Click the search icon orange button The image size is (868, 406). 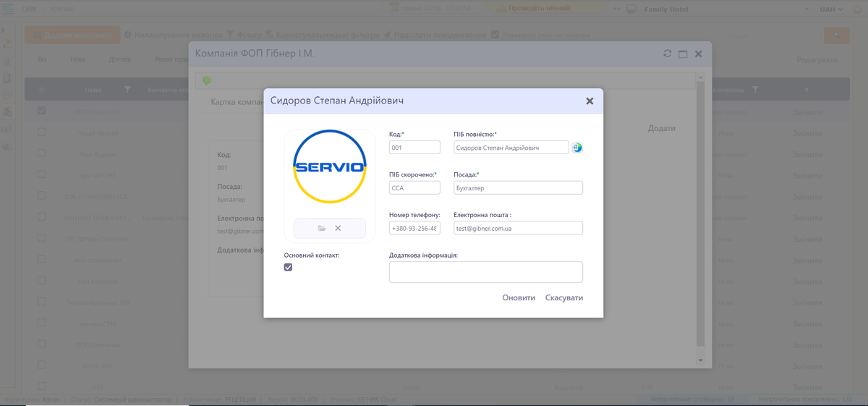point(837,35)
